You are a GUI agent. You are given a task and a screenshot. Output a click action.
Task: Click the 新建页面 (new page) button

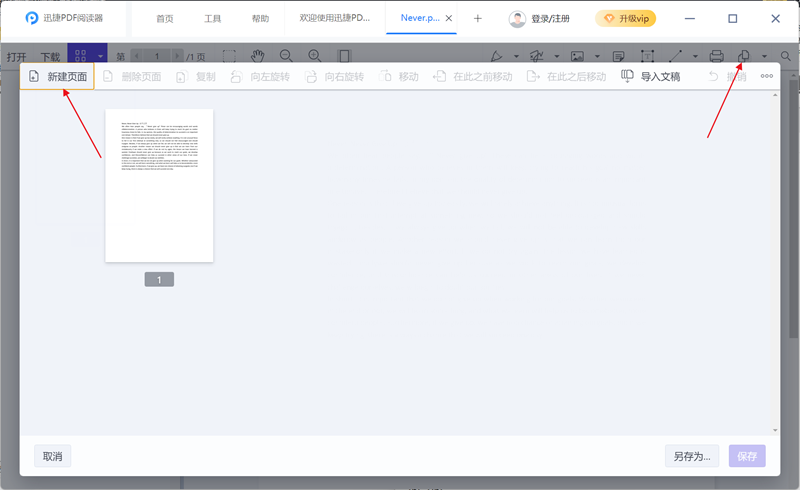coord(57,77)
